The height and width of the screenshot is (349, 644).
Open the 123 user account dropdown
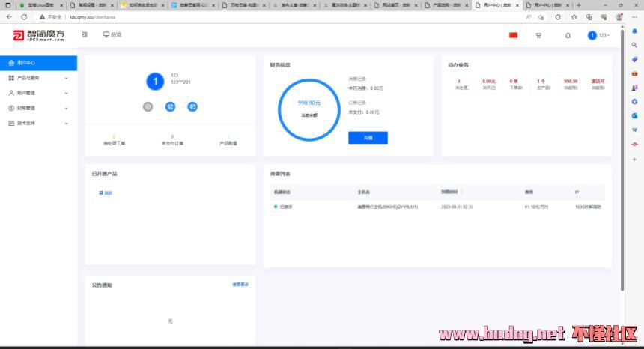(599, 35)
